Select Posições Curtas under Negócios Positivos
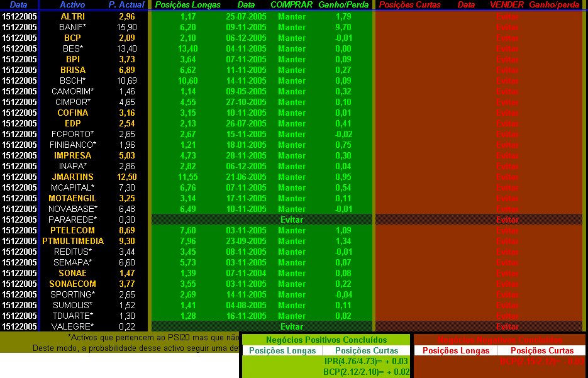This screenshot has height=378, width=588. point(367,350)
